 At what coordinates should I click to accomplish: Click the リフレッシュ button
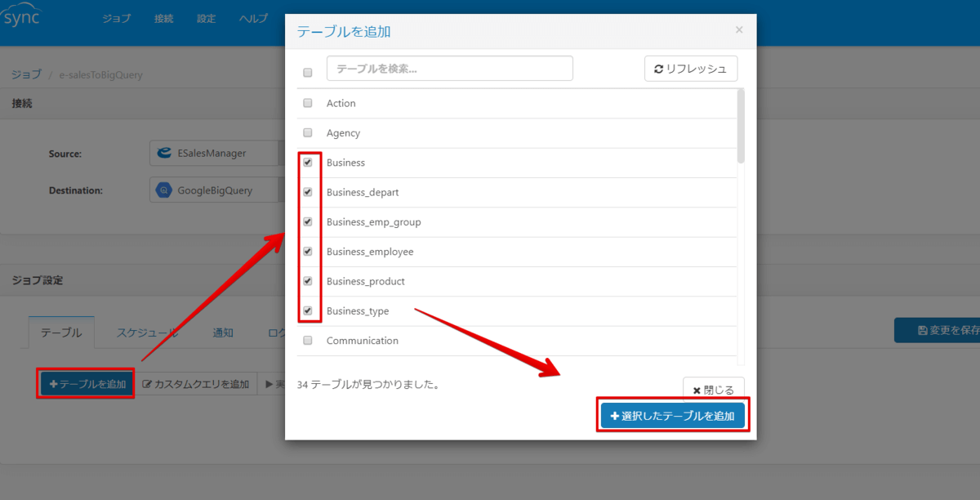(691, 69)
